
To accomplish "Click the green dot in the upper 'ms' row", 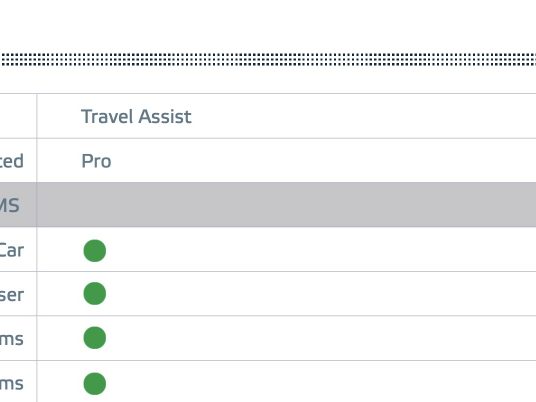I will coord(95,338).
